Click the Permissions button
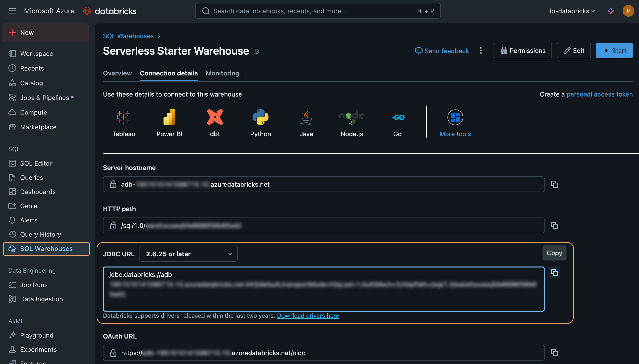 coord(523,51)
